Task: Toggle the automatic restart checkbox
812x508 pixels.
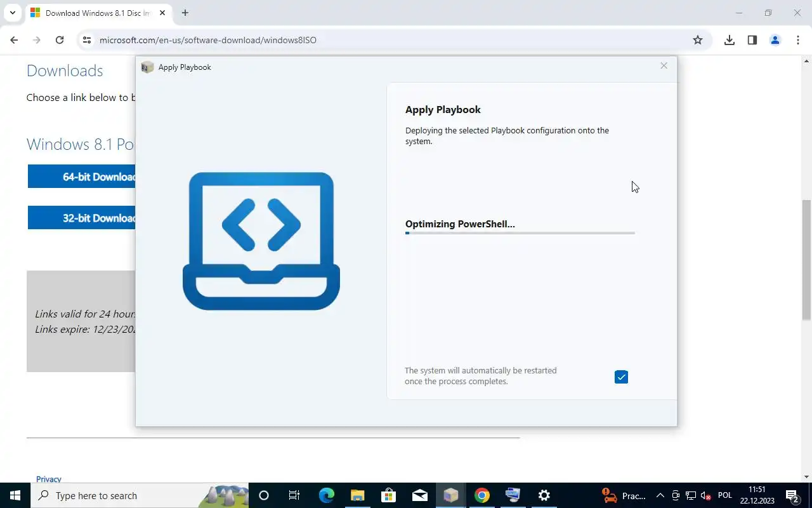Action: click(621, 377)
